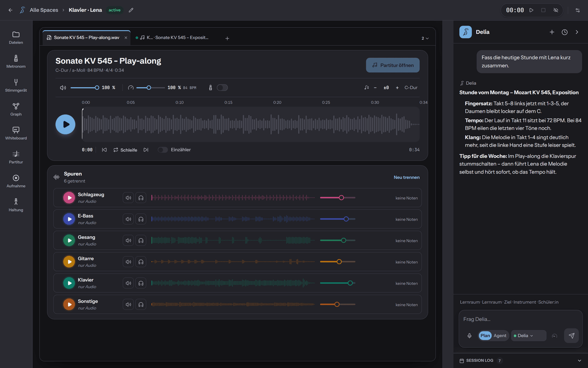Click the microphone icon in chat input
Image resolution: width=588 pixels, height=368 pixels.
(x=469, y=336)
